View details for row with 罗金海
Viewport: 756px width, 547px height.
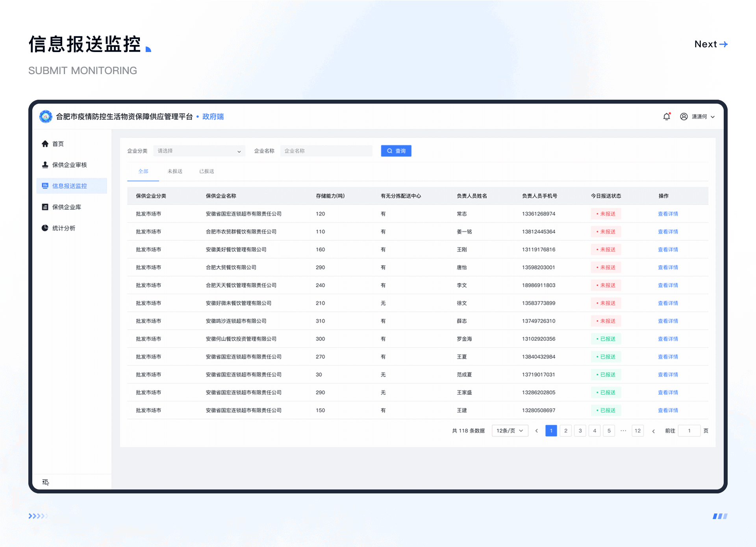coord(668,339)
